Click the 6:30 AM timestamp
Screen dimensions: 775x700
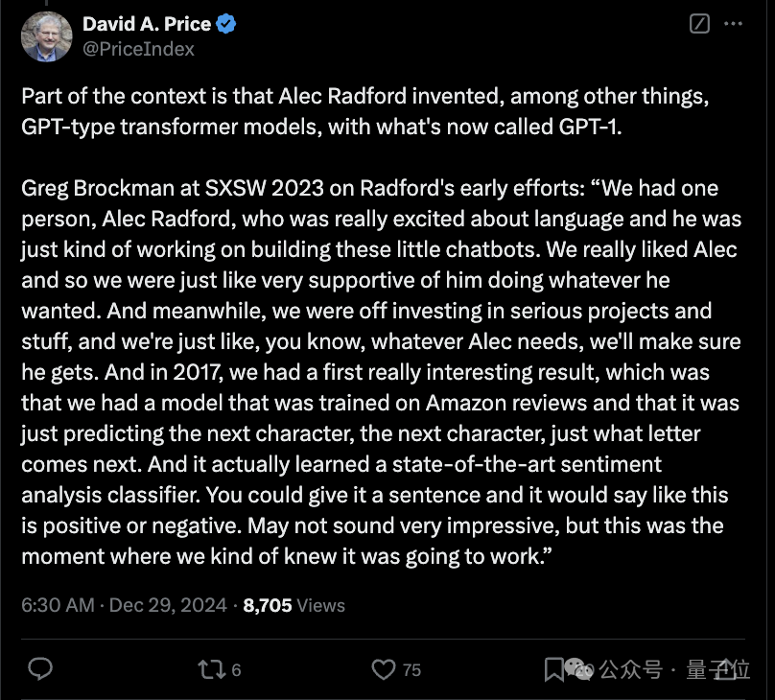coord(58,605)
